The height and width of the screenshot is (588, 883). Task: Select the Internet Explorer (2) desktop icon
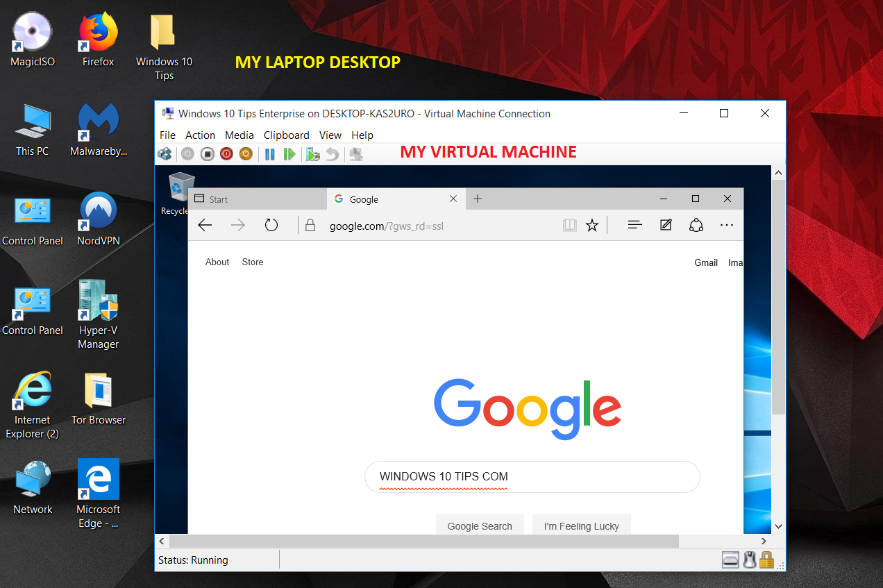[x=33, y=405]
